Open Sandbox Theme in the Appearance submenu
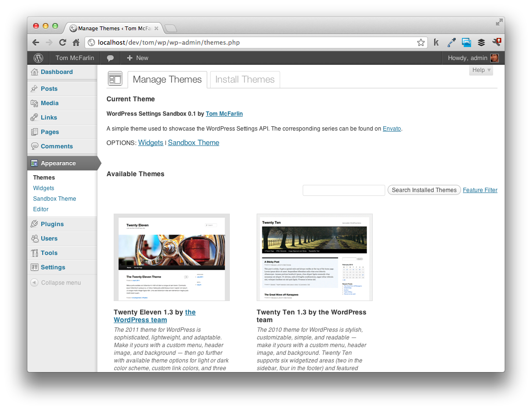 pos(55,199)
